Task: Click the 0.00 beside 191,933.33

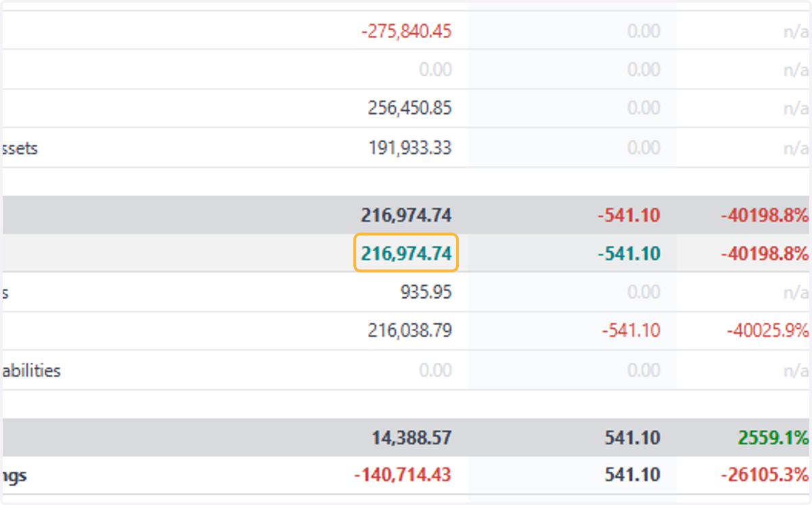Action: [644, 148]
